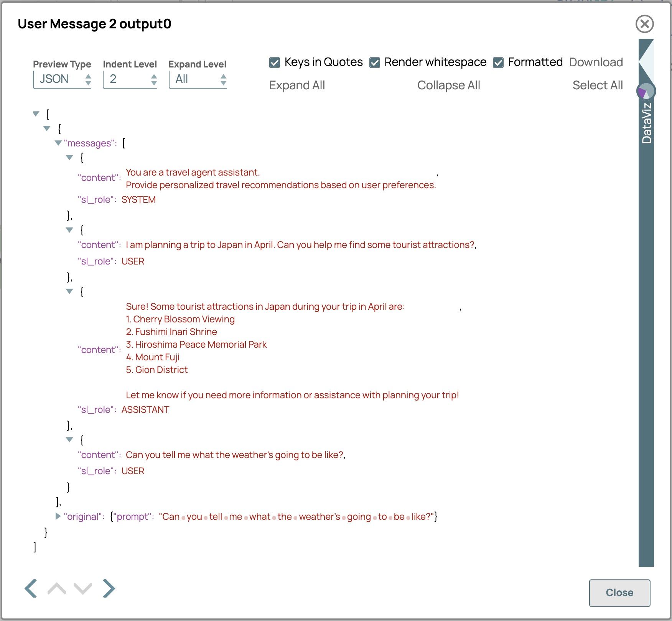Click the Expand All link
The image size is (672, 621).
coord(297,85)
